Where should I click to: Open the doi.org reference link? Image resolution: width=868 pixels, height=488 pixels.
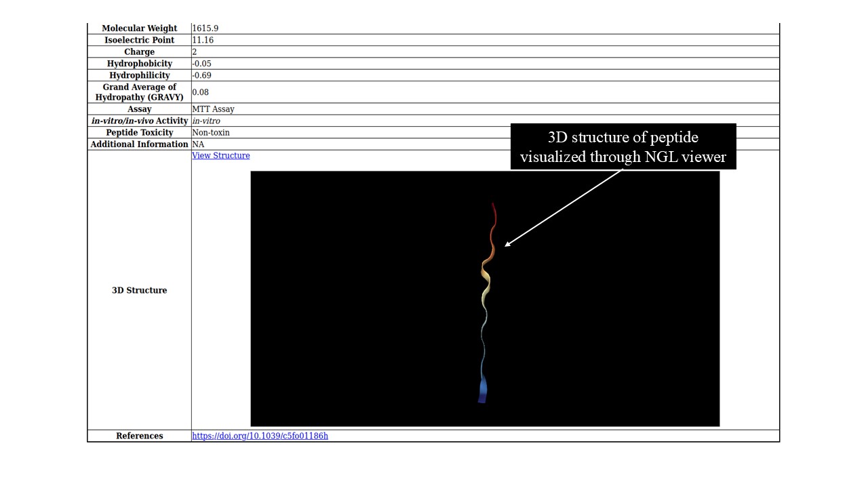click(260, 436)
